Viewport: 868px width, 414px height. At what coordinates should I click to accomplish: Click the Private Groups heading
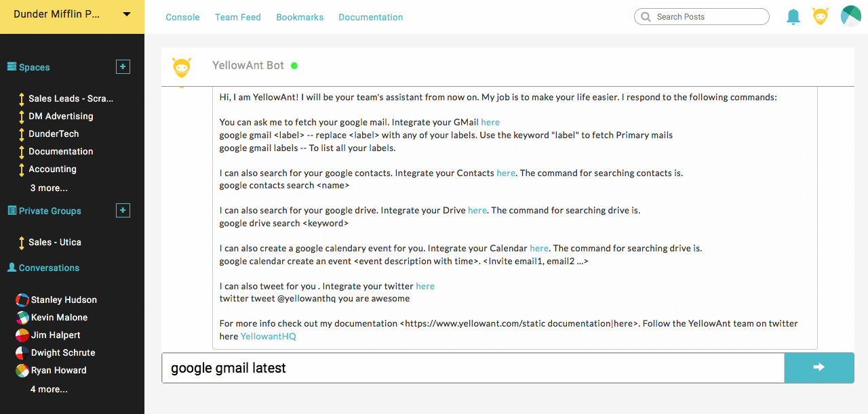[x=50, y=211]
